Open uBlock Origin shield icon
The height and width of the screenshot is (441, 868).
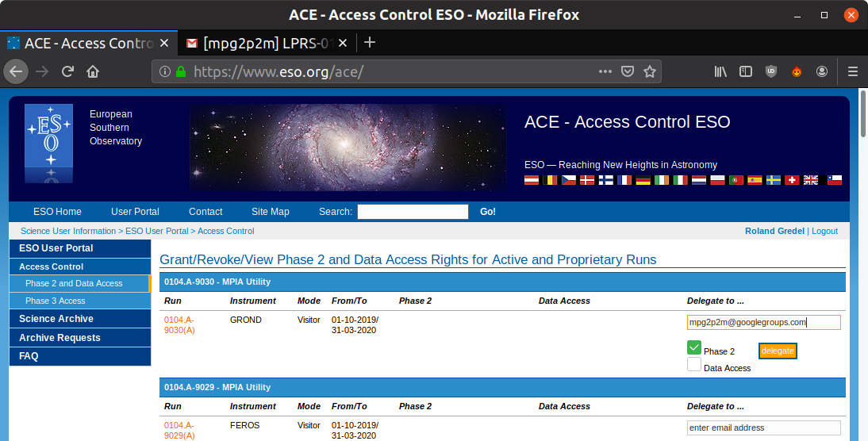(x=771, y=71)
